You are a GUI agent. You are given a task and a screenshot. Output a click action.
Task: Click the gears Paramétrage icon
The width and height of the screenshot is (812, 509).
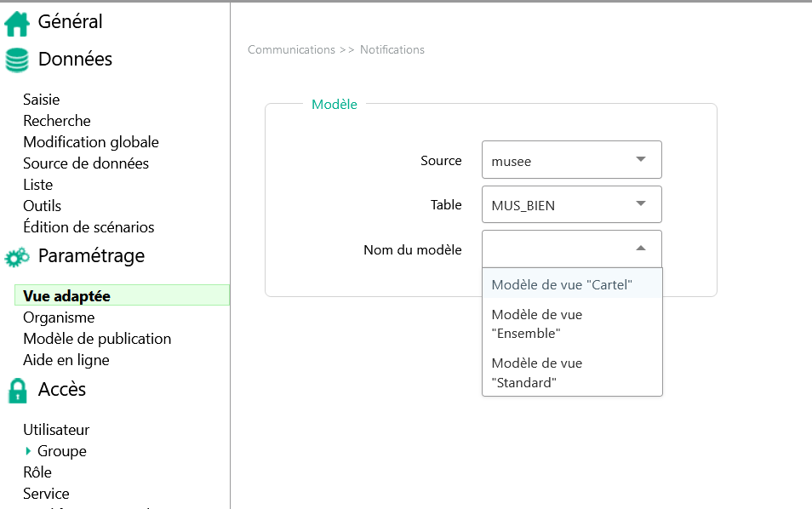click(16, 257)
